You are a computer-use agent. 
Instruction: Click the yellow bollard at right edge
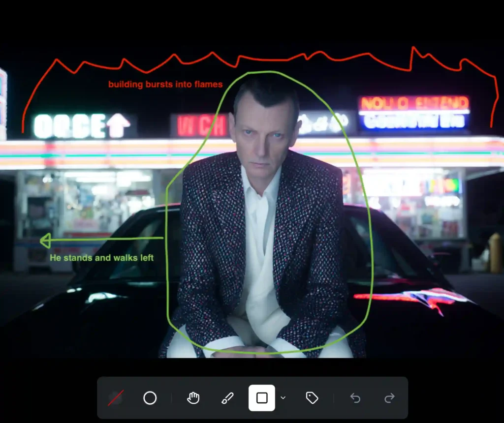495,253
